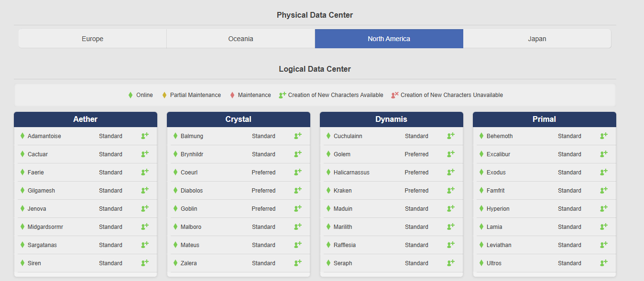644x281 pixels.
Task: Click the Creation of New Characters Available legend icon
Action: 283,95
